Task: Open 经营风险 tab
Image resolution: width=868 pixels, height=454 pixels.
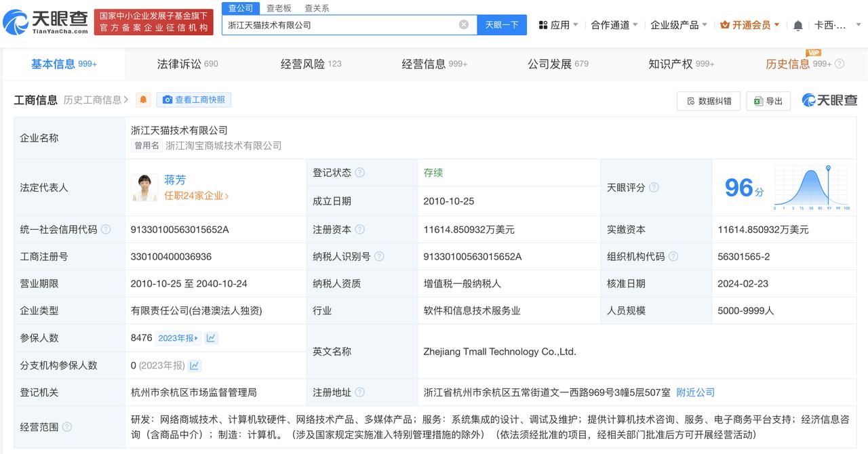Action: (311, 64)
